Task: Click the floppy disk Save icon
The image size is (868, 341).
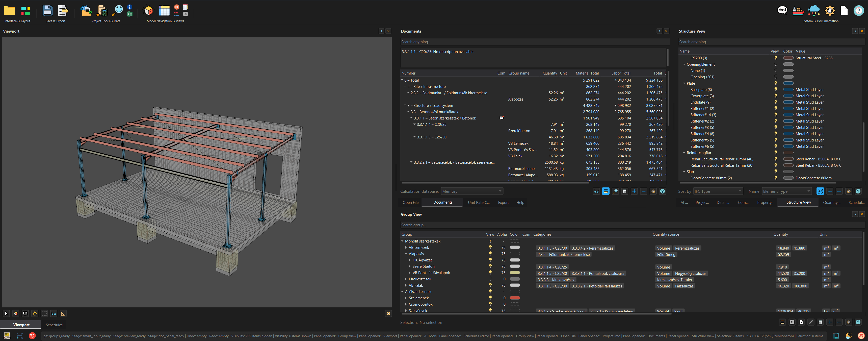Action: 47,11
